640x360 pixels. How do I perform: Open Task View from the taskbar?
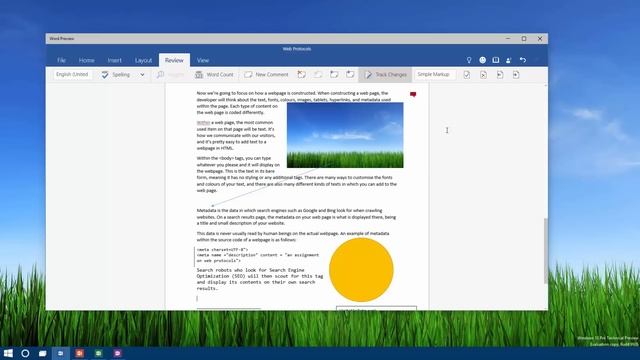tap(42, 353)
